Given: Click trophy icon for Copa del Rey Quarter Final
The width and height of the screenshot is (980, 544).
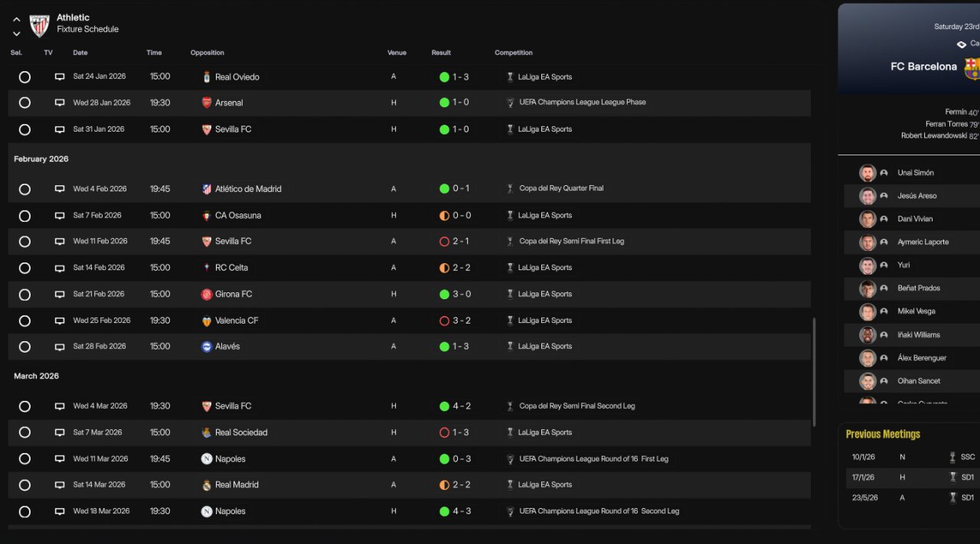Looking at the screenshot, I should [510, 189].
